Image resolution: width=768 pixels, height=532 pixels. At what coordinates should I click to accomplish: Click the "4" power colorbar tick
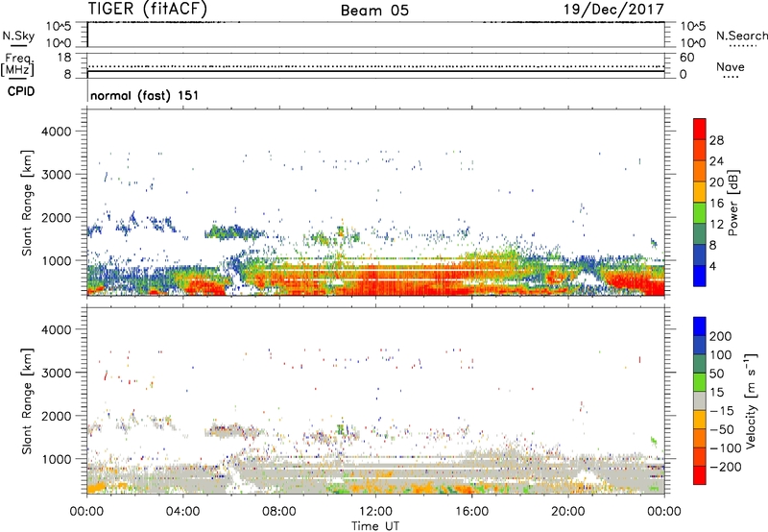pos(713,266)
